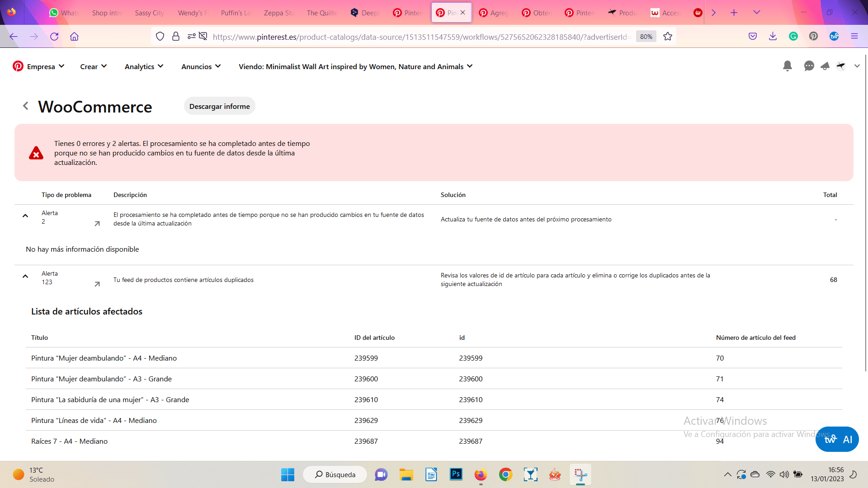Collapse the Alerta 2 row
868x488 pixels.
[x=25, y=216]
